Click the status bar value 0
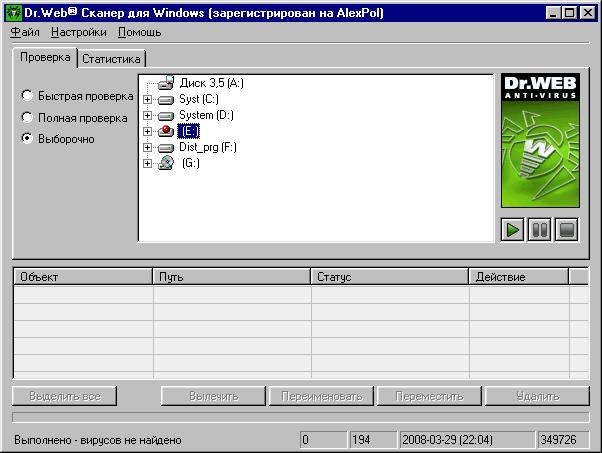Viewport: 602px width, 453px height. point(323,440)
